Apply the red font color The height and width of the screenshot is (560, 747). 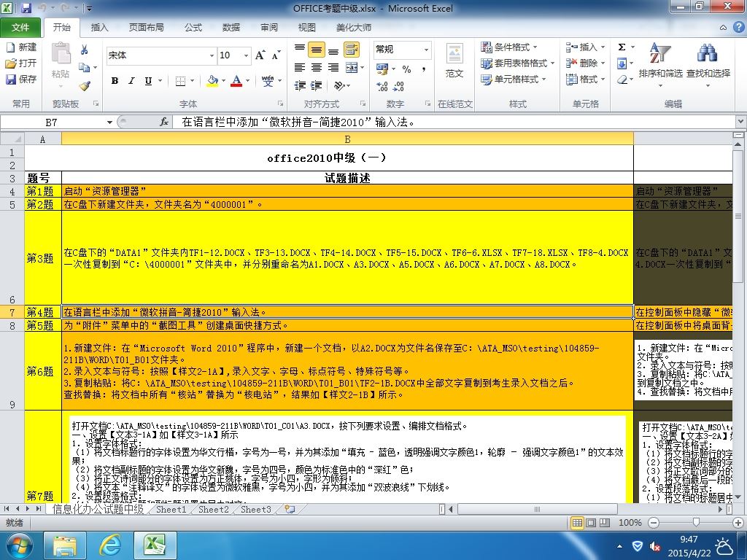(x=236, y=81)
